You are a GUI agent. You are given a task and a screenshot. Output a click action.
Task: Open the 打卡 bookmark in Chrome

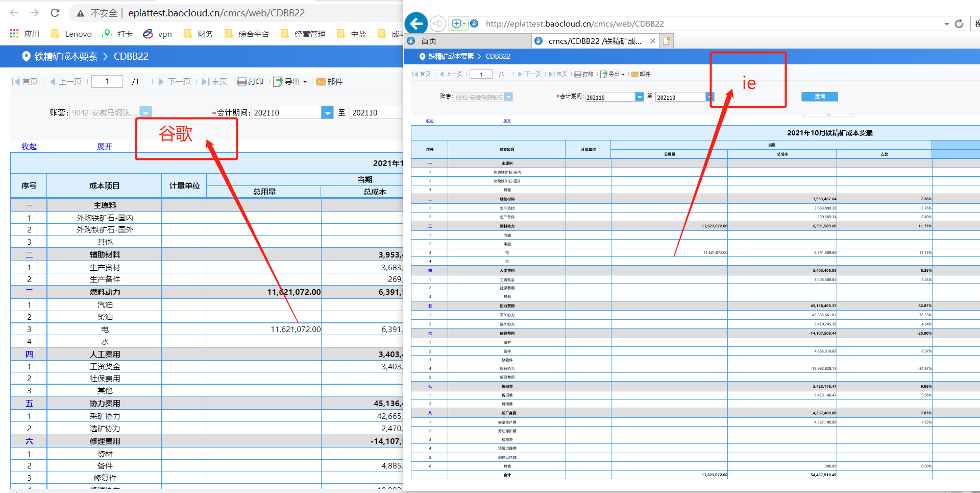[117, 34]
